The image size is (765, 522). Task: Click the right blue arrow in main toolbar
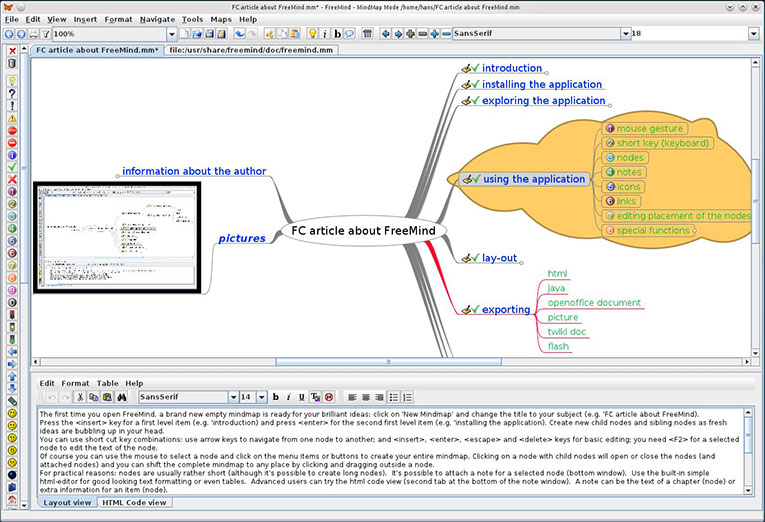(x=398, y=34)
